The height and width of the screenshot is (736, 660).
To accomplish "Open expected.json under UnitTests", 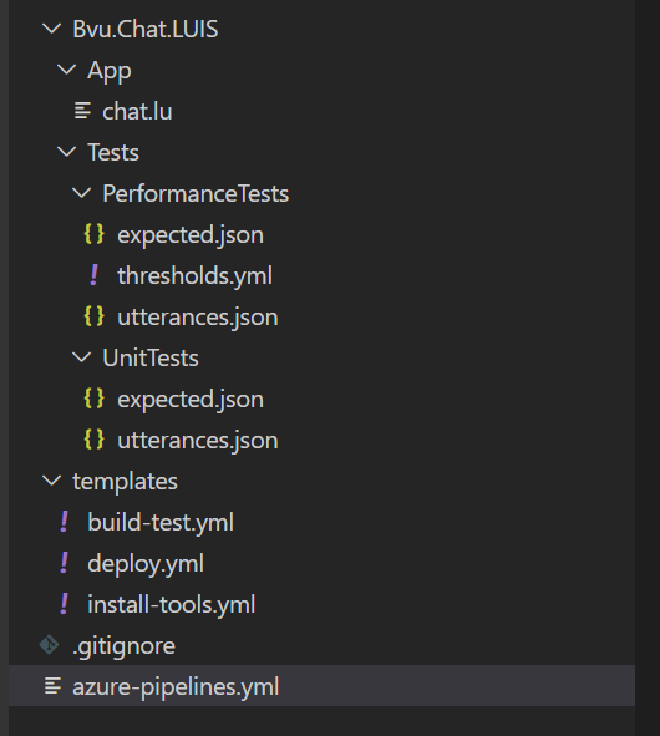I will tap(190, 399).
